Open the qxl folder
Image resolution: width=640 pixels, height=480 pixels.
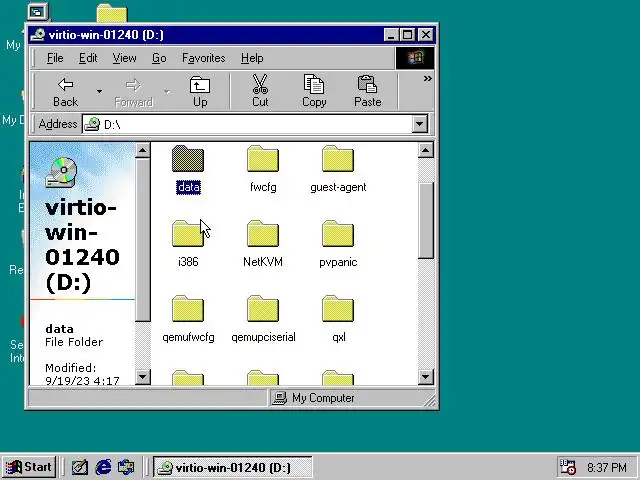pyautogui.click(x=338, y=309)
